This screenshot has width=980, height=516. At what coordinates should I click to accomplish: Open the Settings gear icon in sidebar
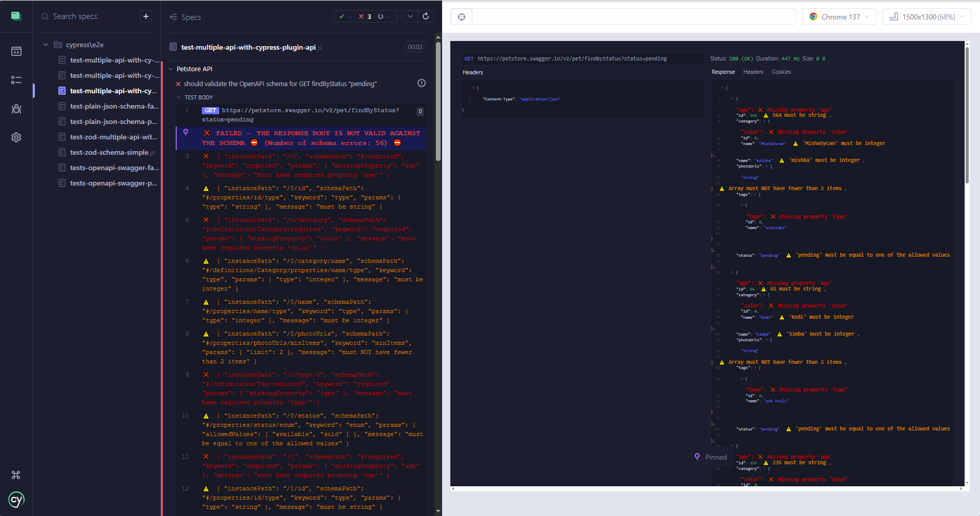pyautogui.click(x=16, y=137)
